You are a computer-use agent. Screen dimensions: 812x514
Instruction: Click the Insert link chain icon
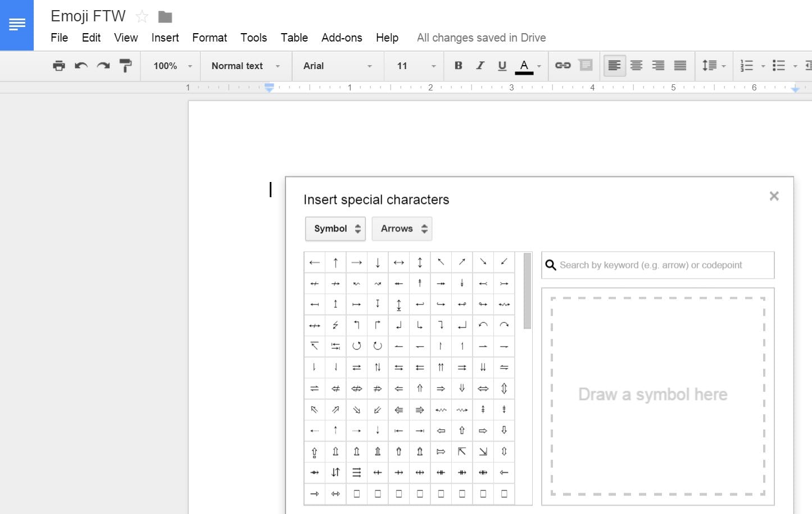562,66
